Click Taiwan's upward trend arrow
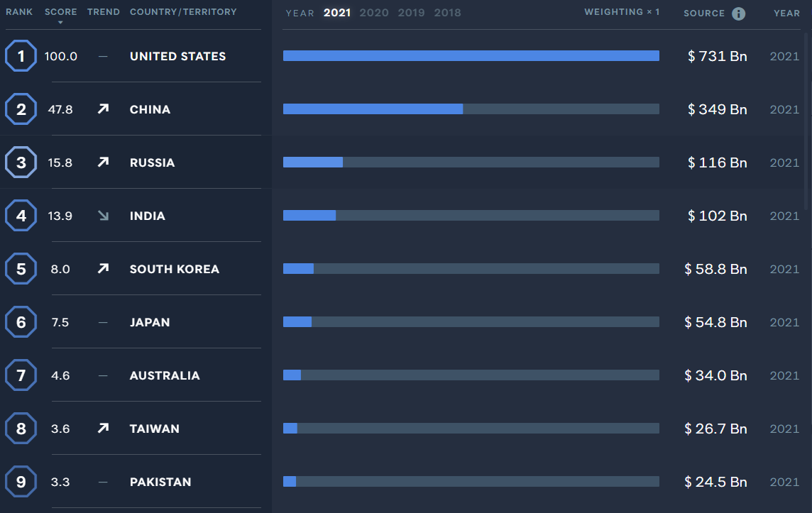 click(x=104, y=429)
